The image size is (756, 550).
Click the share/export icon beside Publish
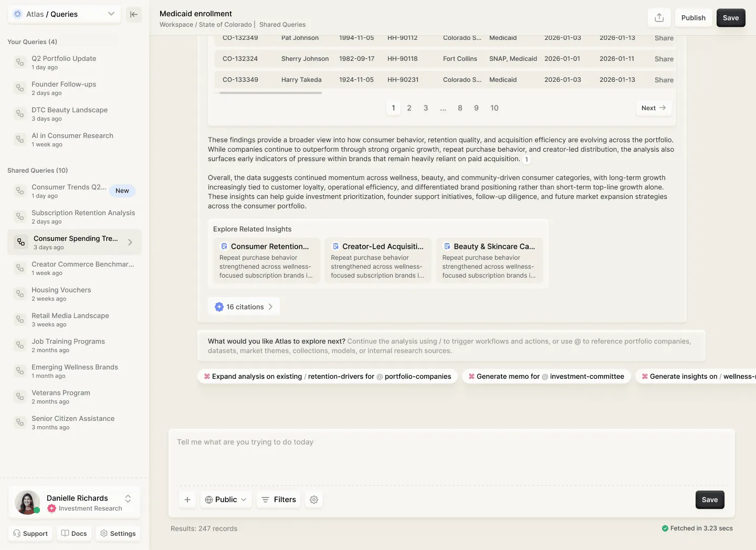pos(659,18)
